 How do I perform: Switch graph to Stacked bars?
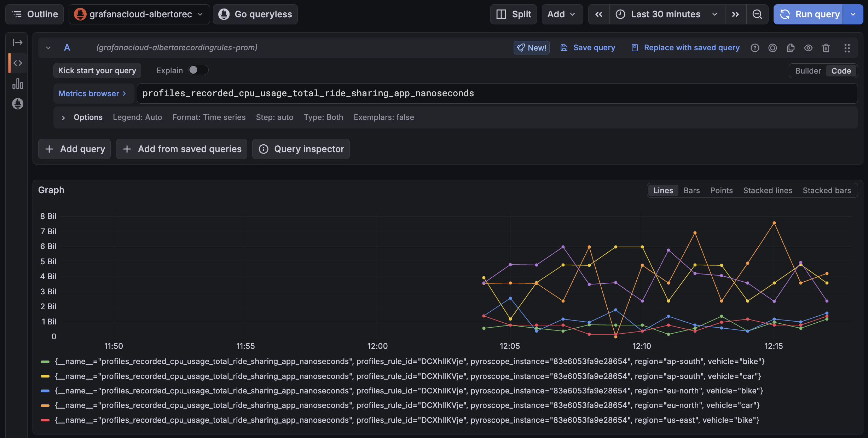[x=827, y=190]
